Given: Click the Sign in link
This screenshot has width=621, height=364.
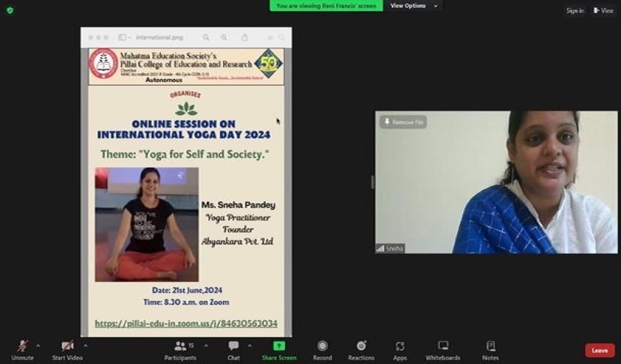Looking at the screenshot, I should click(575, 10).
